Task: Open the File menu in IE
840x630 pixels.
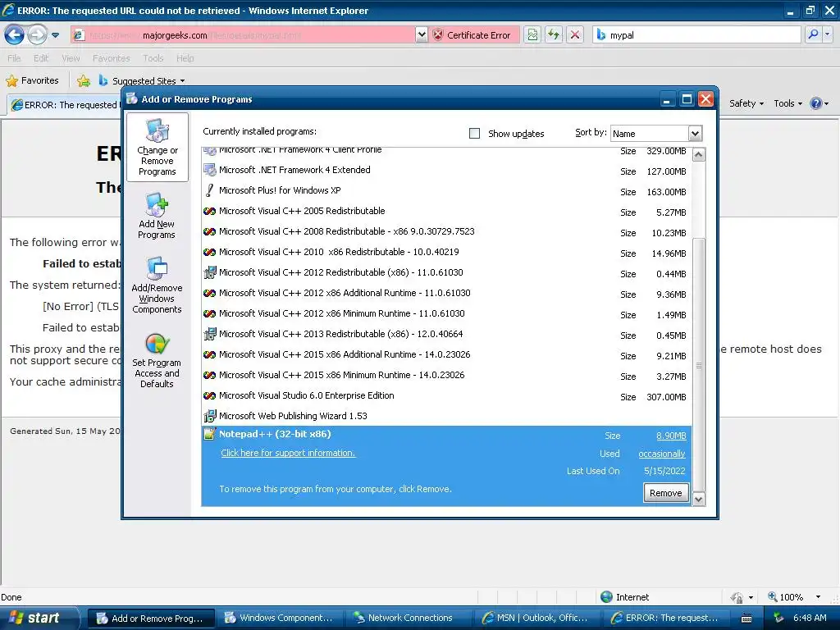Action: click(15, 58)
